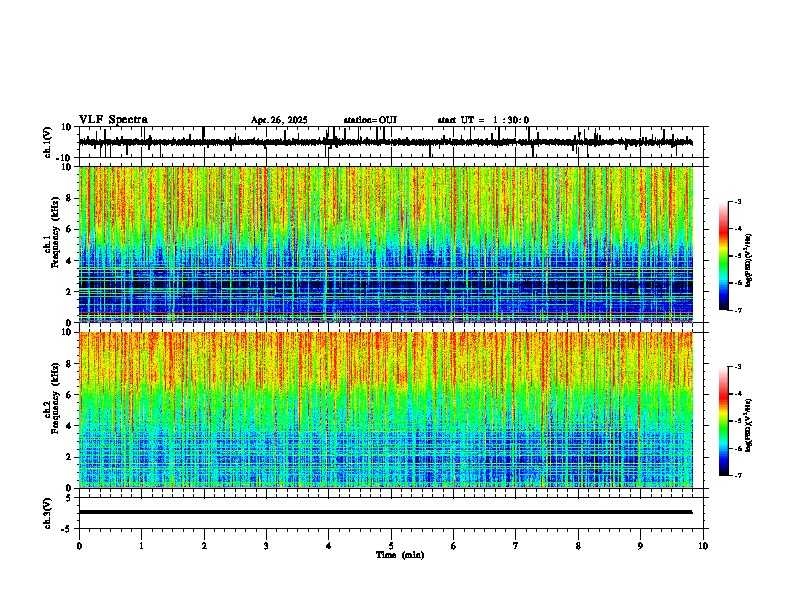Viewport: 792px width, 612px height.
Task: Click the "start UT = 1 :30: 0" text
Action: point(483,120)
